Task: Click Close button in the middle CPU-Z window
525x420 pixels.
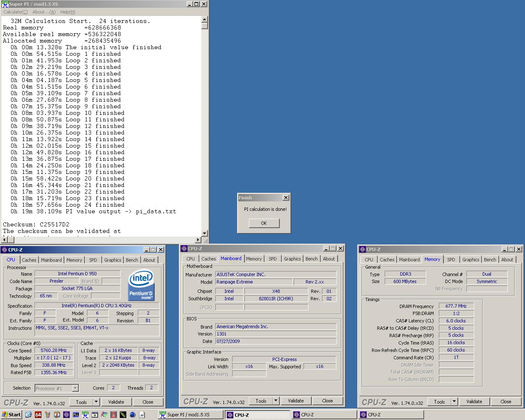Action: 327,401
